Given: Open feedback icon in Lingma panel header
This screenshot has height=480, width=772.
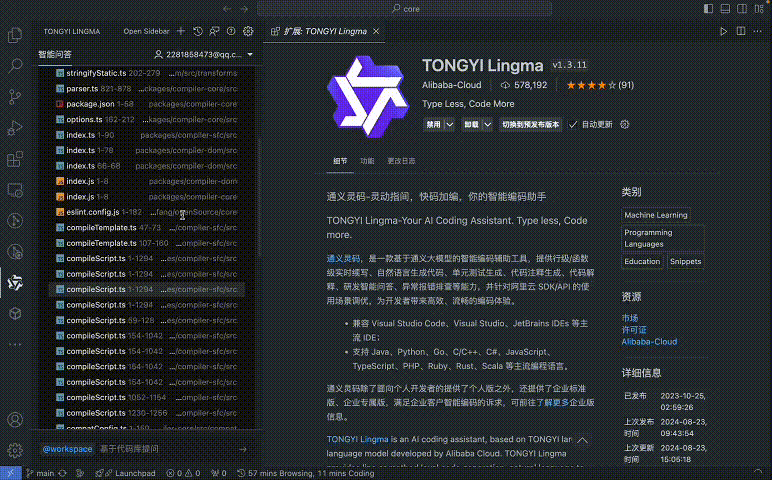Looking at the screenshot, I should point(214,31).
